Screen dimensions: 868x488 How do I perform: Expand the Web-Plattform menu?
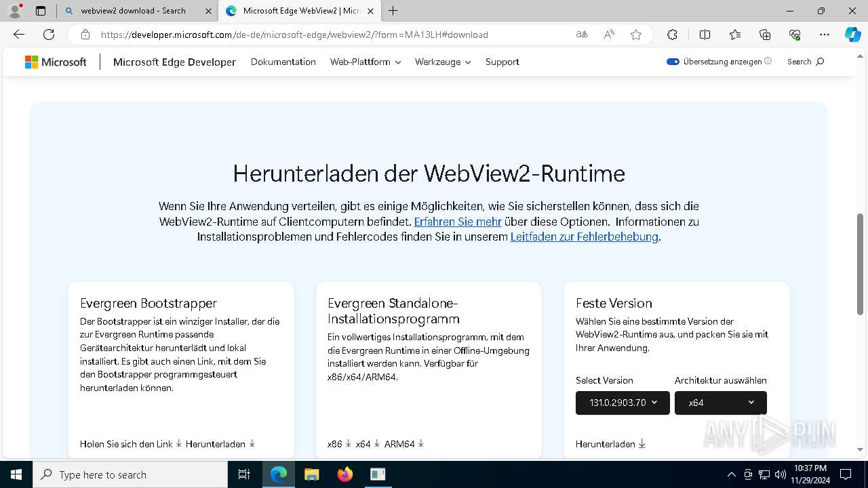click(366, 62)
